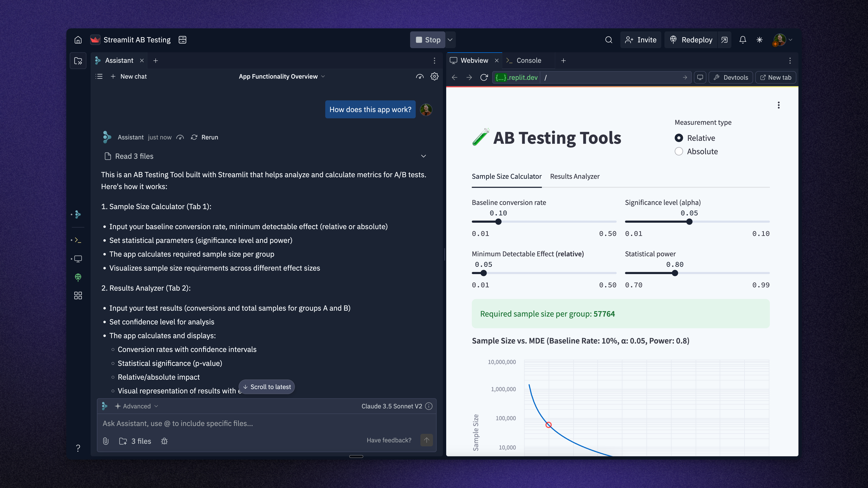Screen dimensions: 868x488
Task: Open chat settings with the gear icon
Action: tap(434, 76)
